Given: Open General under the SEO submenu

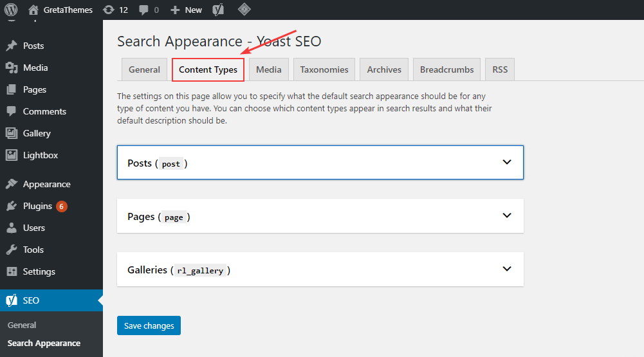Looking at the screenshot, I should [x=22, y=325].
